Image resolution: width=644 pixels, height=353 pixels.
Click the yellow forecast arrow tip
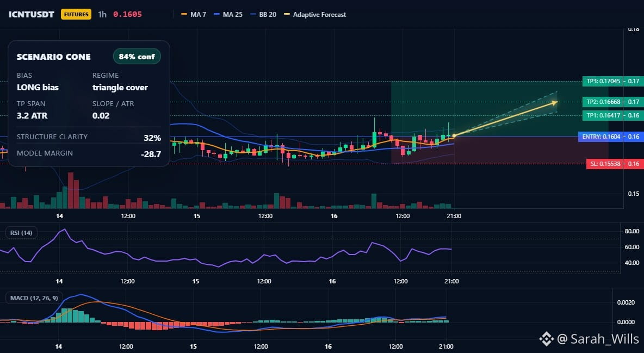pyautogui.click(x=555, y=102)
